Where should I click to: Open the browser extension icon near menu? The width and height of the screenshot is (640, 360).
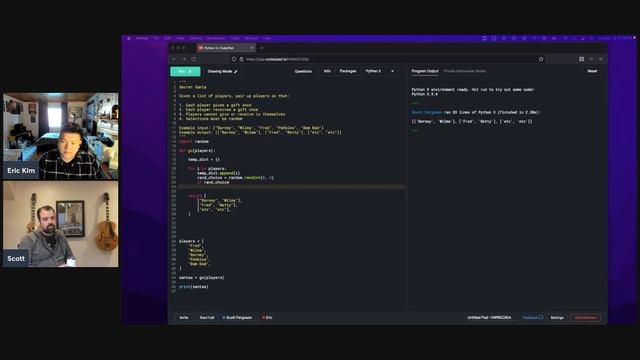click(581, 59)
